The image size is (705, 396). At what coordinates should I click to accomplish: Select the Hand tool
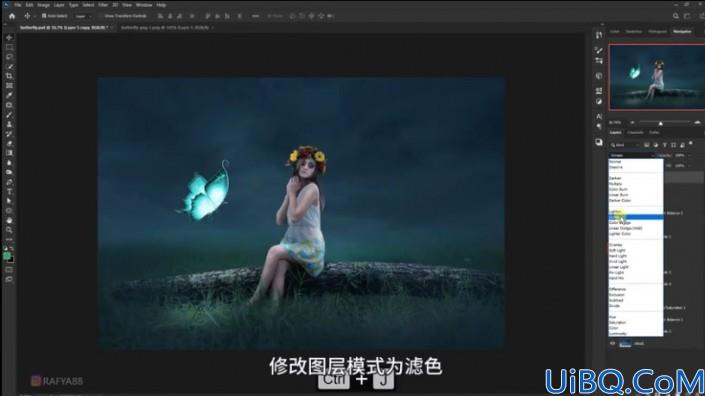(x=9, y=220)
